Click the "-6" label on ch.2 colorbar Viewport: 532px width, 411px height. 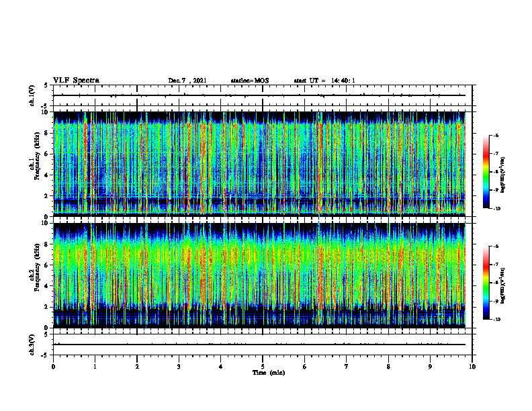pyautogui.click(x=496, y=246)
